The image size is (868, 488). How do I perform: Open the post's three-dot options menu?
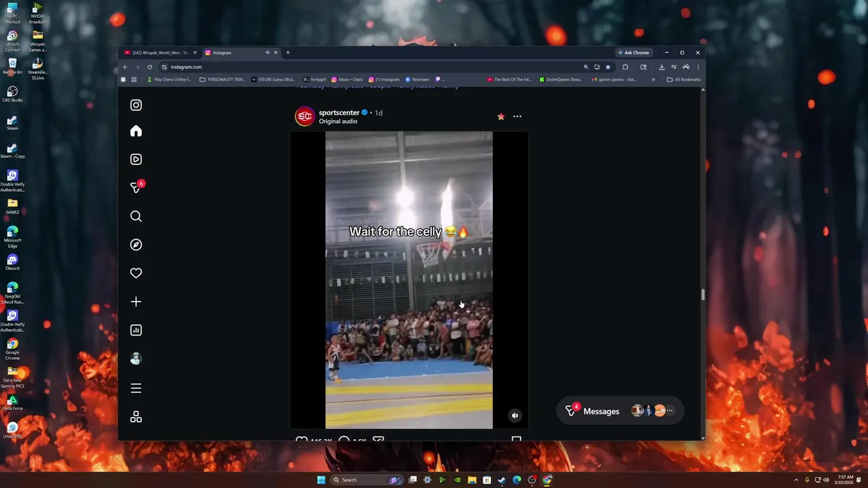[517, 117]
